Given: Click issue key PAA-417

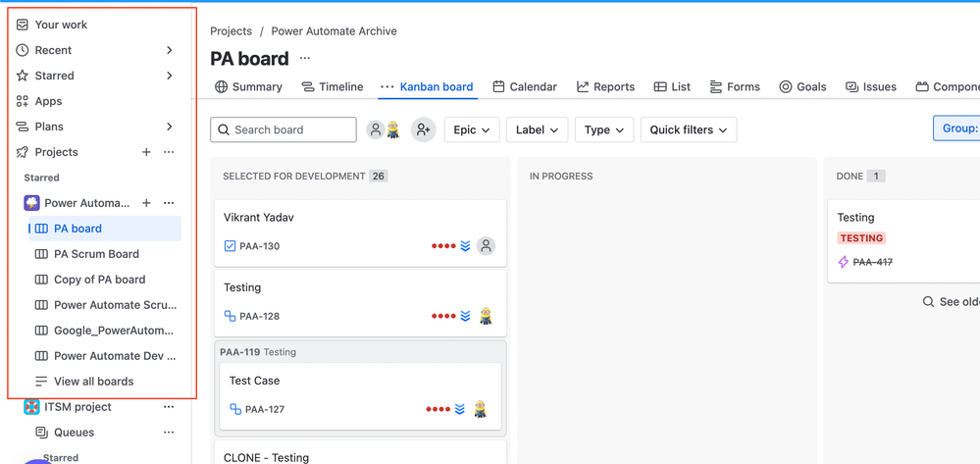Looking at the screenshot, I should click(x=872, y=262).
